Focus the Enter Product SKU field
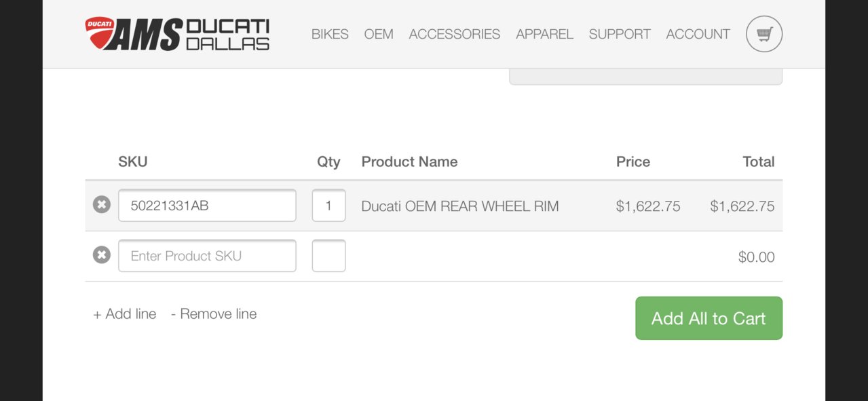868x401 pixels. [x=207, y=256]
